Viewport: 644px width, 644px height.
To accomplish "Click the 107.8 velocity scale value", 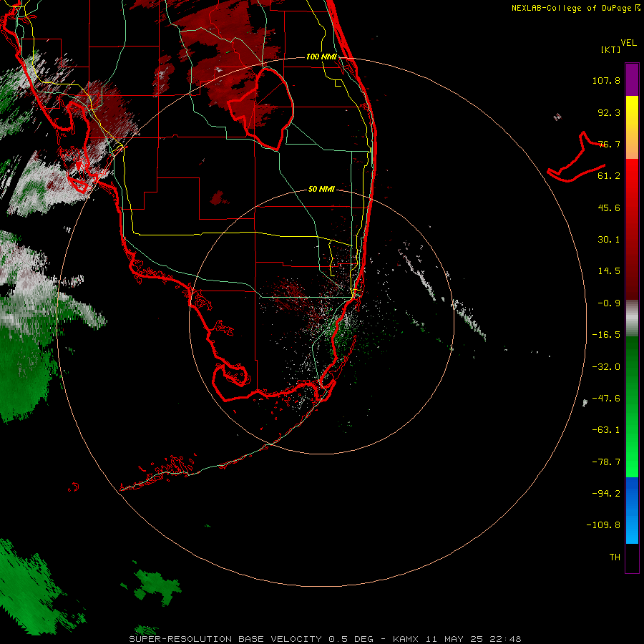I will (606, 80).
